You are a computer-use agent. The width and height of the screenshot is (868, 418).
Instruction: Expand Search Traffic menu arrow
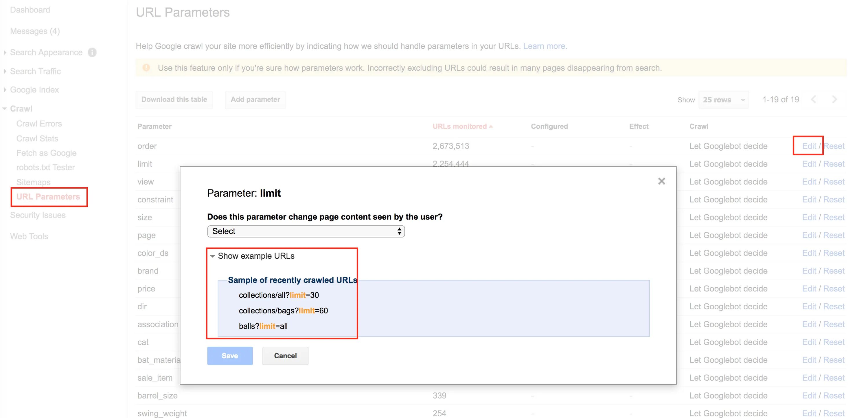[x=5, y=71]
